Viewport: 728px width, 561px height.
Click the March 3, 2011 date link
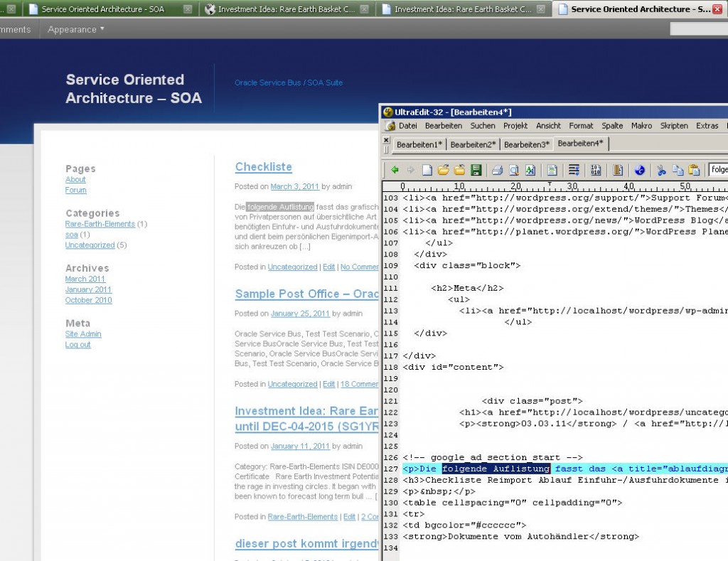click(x=295, y=186)
